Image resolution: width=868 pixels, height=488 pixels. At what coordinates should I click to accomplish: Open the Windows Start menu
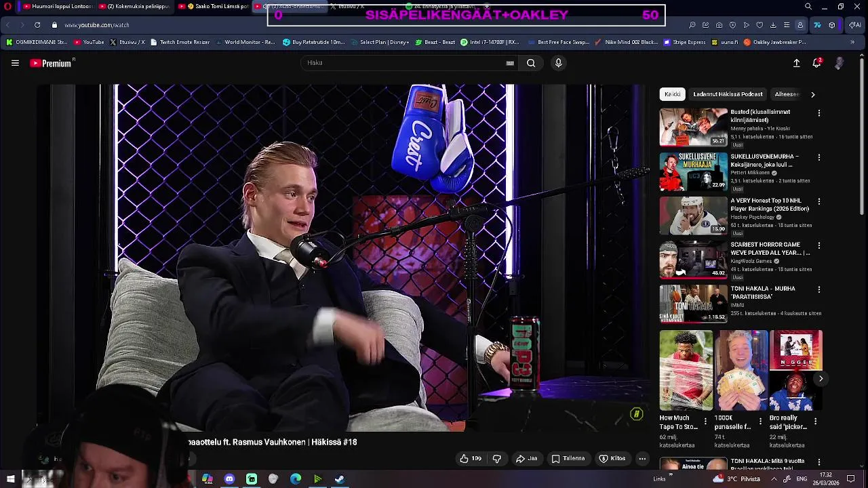[10, 479]
